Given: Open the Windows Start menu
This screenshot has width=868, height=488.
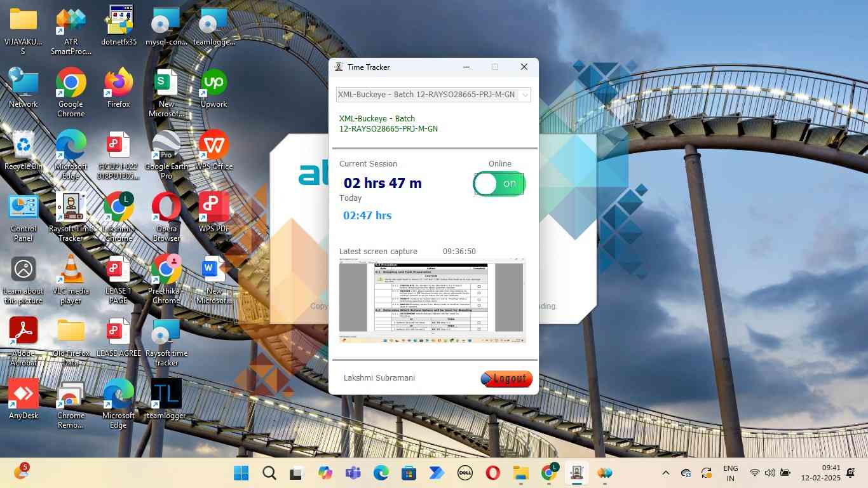Looking at the screenshot, I should [241, 473].
